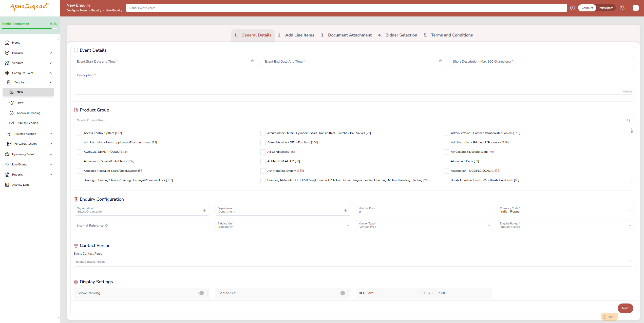Viewport: 644px width, 323px height.
Task: Open the user profile avatar icon
Action: 636,8
